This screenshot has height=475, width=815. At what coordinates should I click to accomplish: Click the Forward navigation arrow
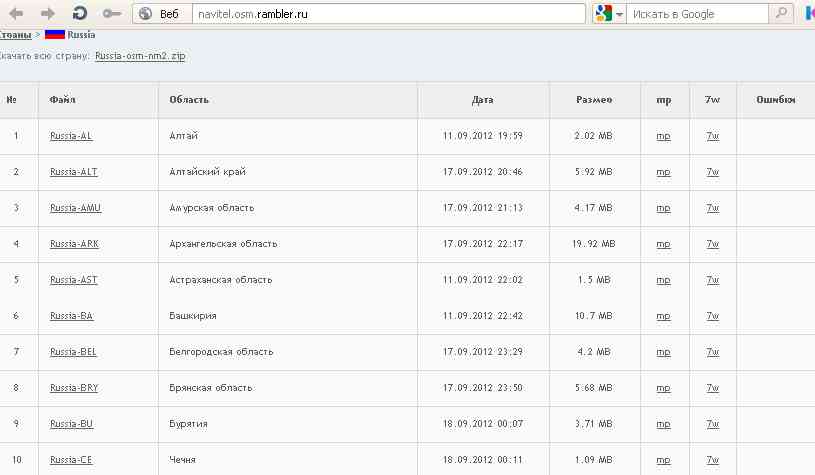(48, 14)
